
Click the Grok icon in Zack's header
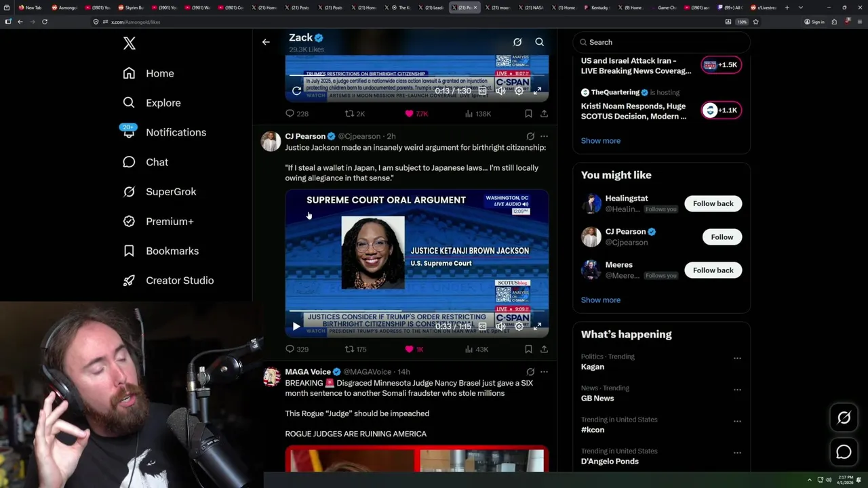click(517, 42)
